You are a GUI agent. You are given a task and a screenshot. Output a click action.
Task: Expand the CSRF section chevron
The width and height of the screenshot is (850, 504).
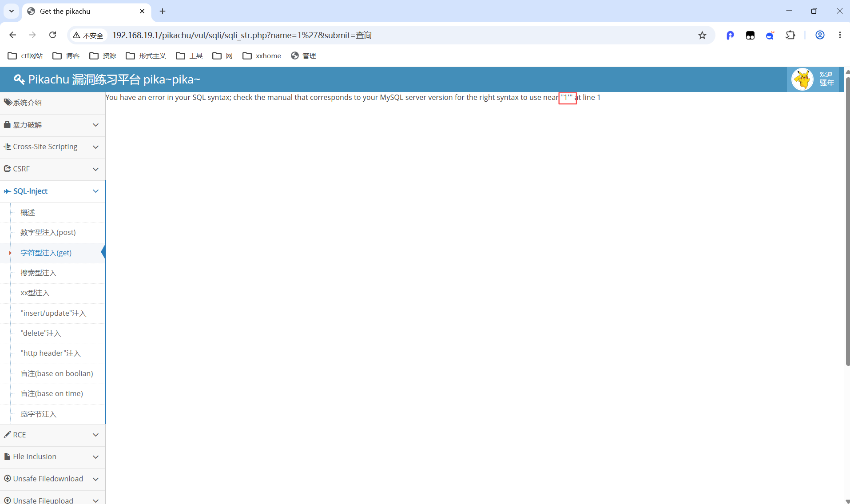[95, 169]
